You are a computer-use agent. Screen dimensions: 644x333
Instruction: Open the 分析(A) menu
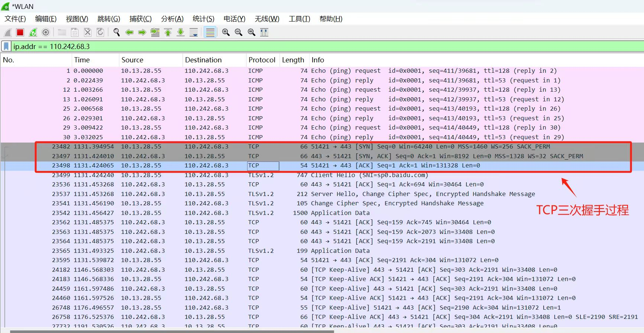(x=172, y=19)
